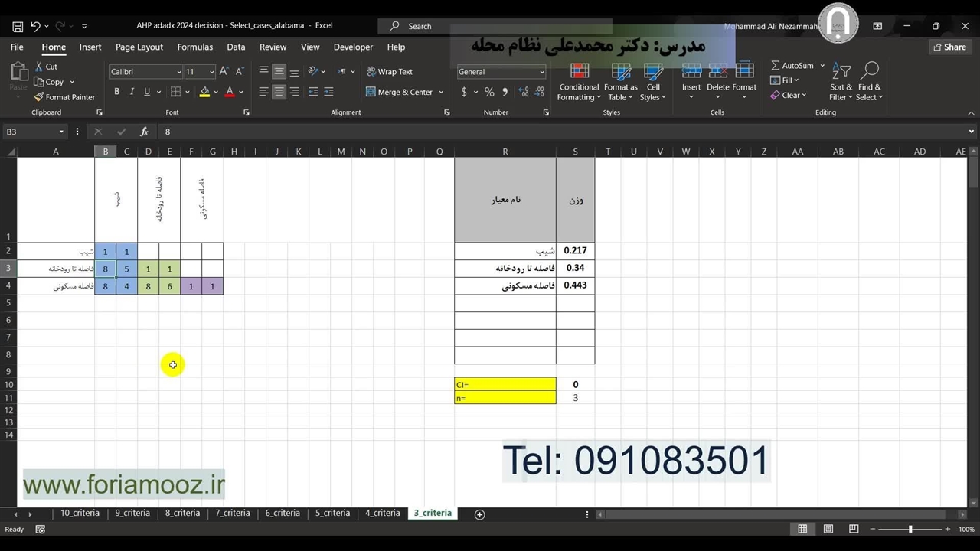Open the Calibri font name dropdown

point(179,72)
